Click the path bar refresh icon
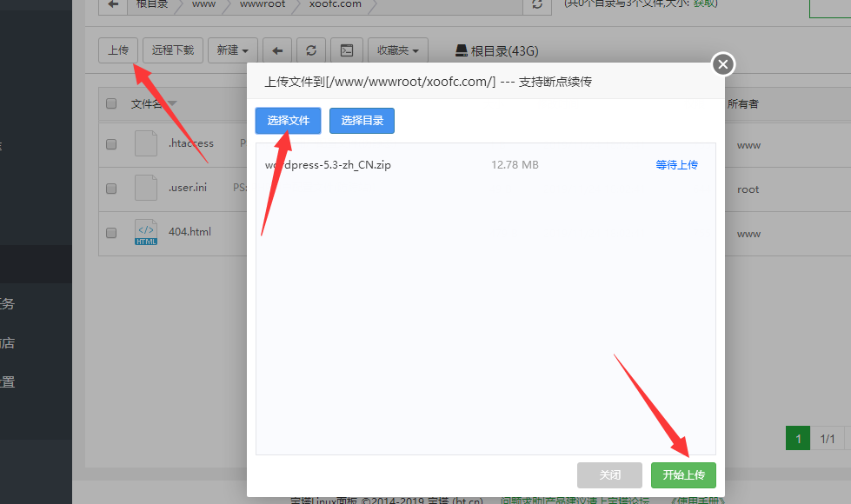The height and width of the screenshot is (504, 851). (536, 4)
